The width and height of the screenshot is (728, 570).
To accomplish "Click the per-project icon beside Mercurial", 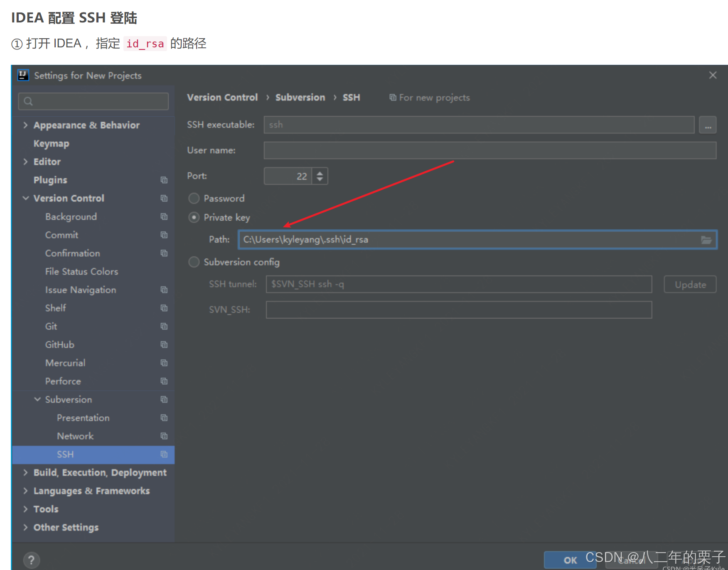I will [164, 363].
